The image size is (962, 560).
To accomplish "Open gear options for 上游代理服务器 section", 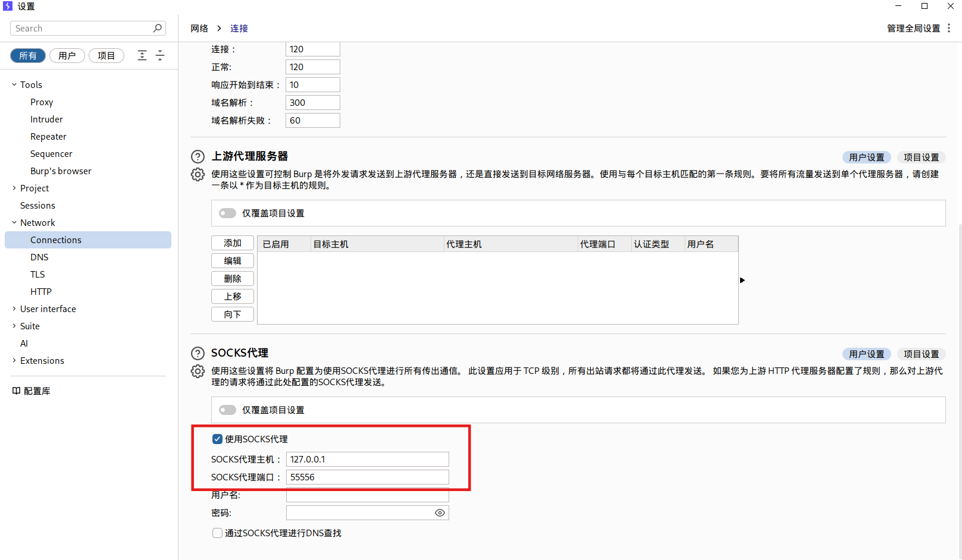I will click(198, 175).
